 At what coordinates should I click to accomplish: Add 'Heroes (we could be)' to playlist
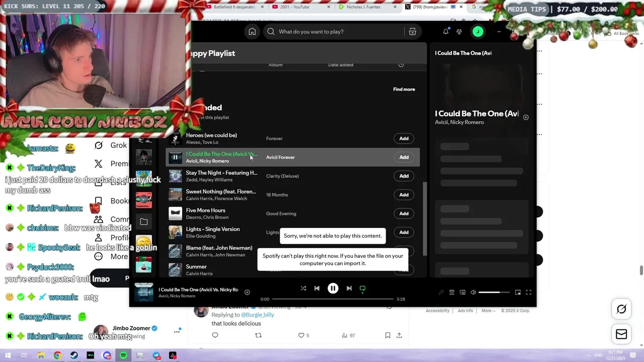(x=404, y=138)
